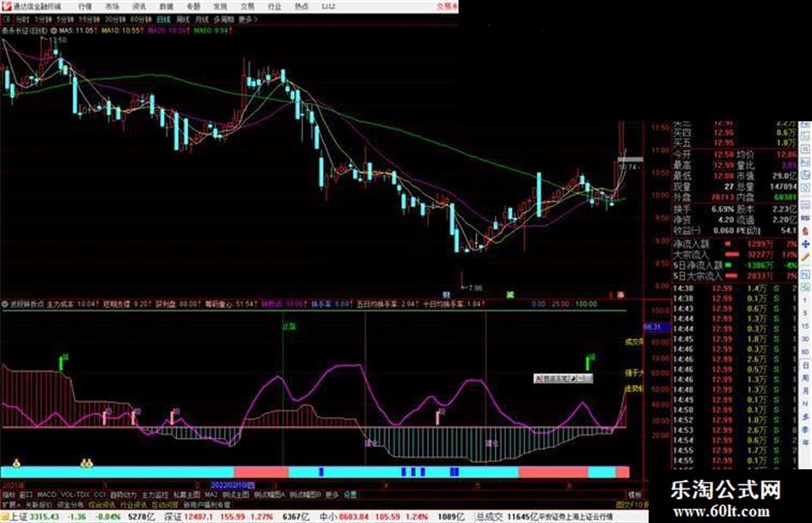Switch to the 1分钟 period tab
Viewport: 812px width, 523px height.
pos(43,20)
